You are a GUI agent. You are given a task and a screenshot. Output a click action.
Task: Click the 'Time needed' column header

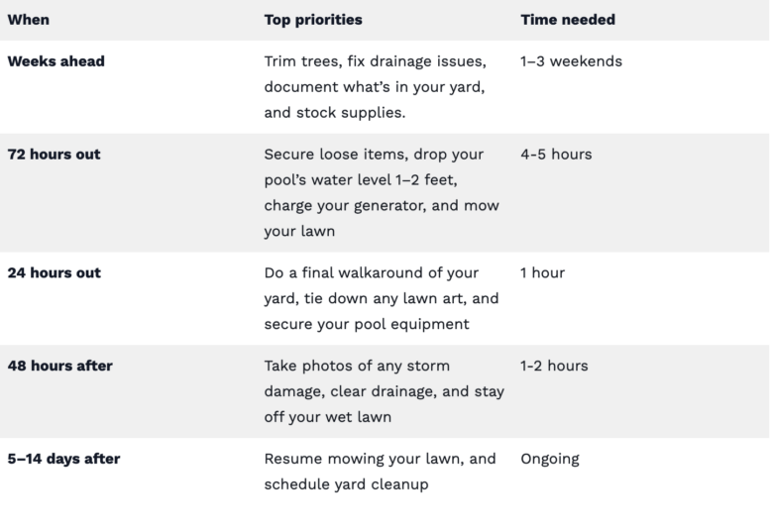point(568,20)
